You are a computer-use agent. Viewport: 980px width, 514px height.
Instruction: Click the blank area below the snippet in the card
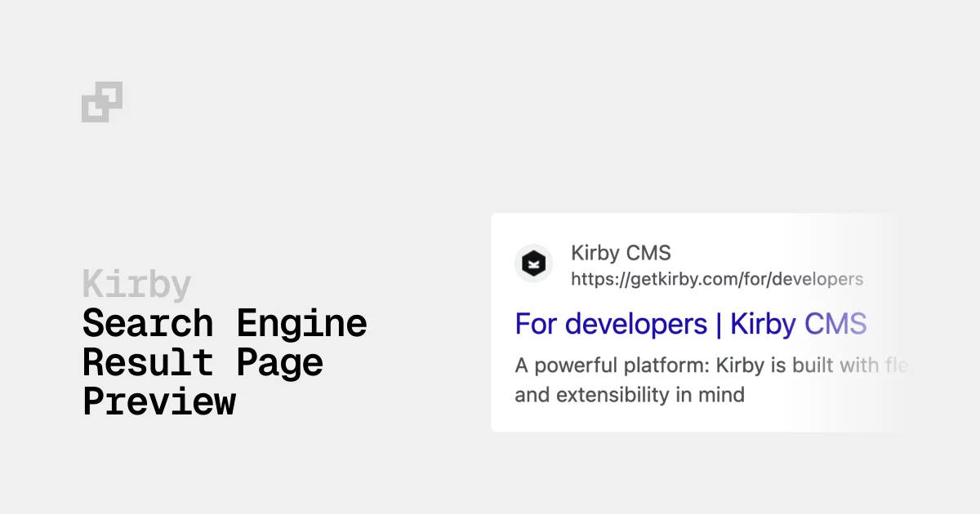(653, 420)
